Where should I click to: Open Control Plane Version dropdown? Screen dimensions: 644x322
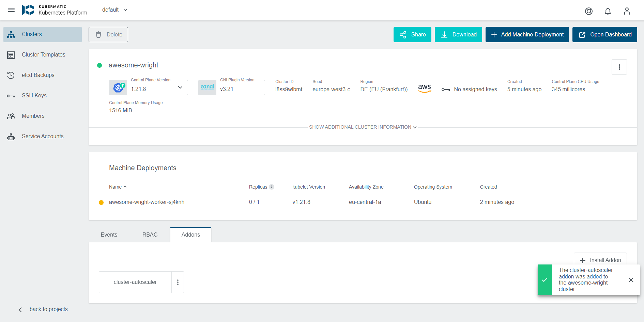click(x=180, y=88)
